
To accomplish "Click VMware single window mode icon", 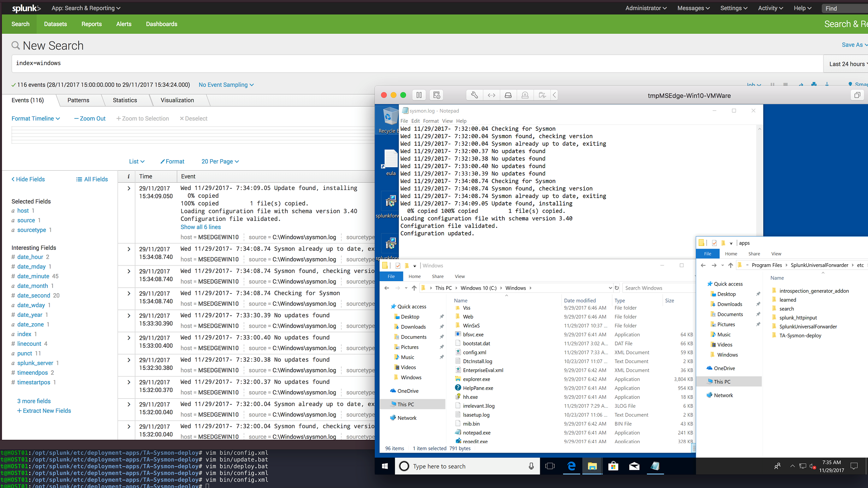I will pos(857,95).
